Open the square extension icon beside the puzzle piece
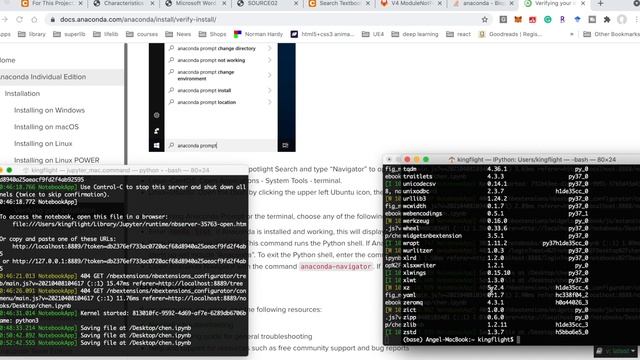 [592, 19]
